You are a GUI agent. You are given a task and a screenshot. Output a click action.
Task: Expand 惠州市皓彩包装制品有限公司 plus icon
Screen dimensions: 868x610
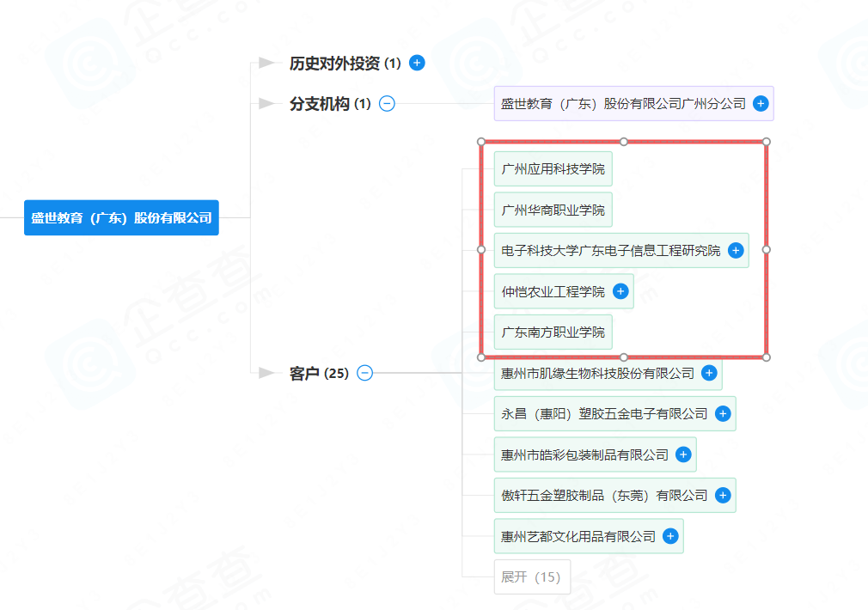(684, 454)
